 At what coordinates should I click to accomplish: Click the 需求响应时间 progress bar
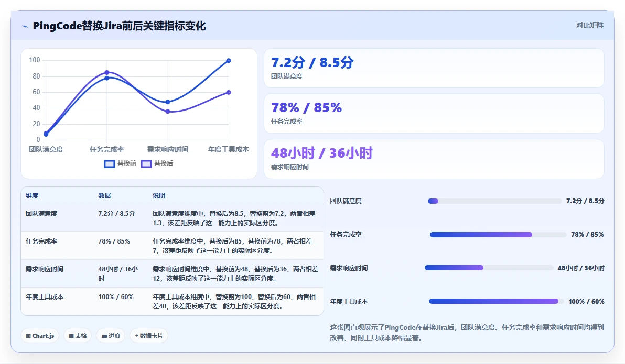[489, 268]
